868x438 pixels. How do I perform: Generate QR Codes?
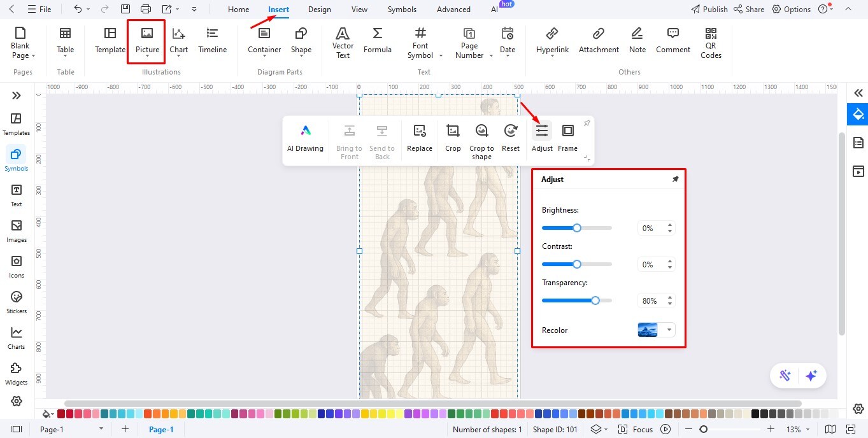pyautogui.click(x=711, y=43)
